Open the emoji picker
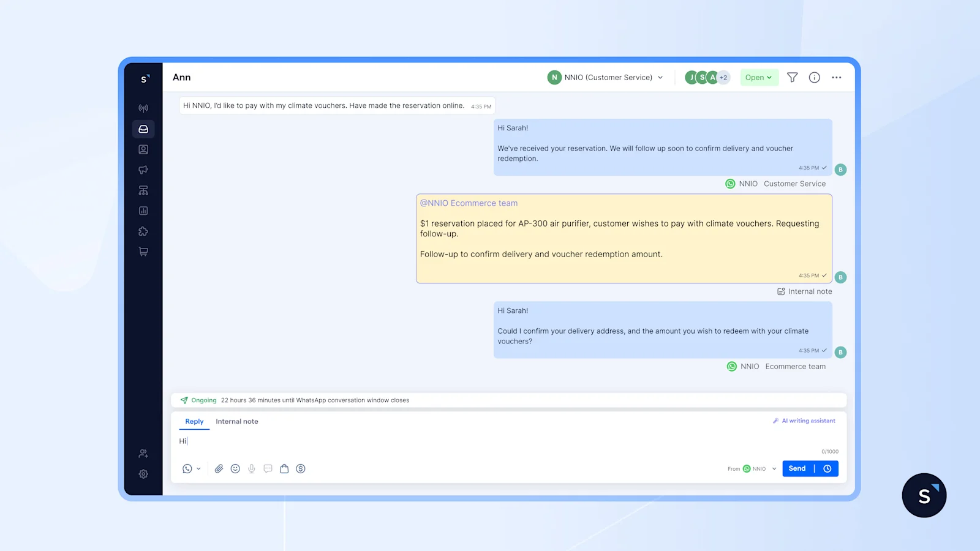The width and height of the screenshot is (980, 551). (x=235, y=468)
